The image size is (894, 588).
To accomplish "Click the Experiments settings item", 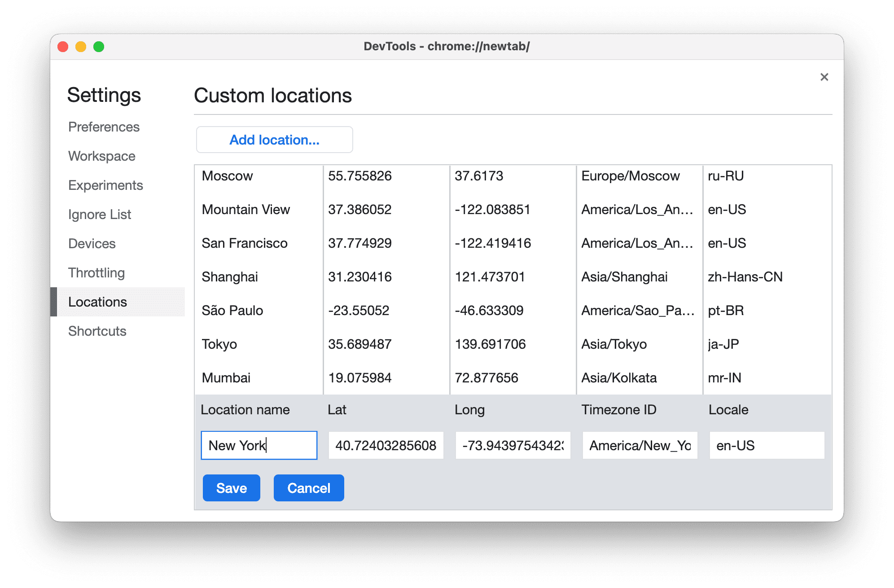I will pos(105,185).
